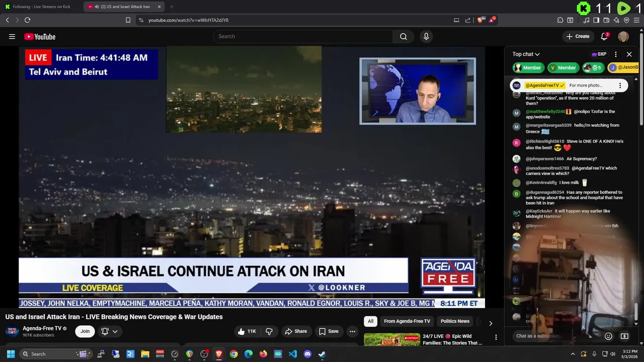The width and height of the screenshot is (644, 362).
Task: Click the YouTube search submit magnifier
Action: 404,36
